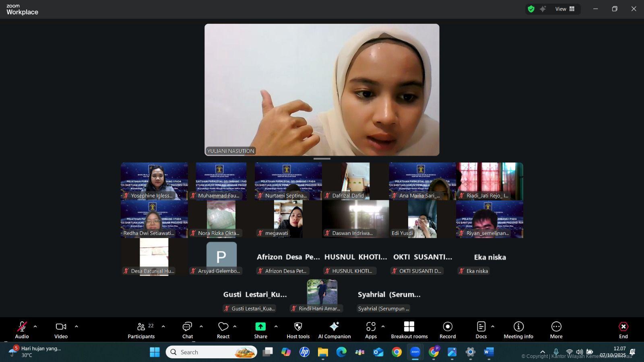Open the Host tools shield icon
The width and height of the screenshot is (644, 362).
coord(298,327)
